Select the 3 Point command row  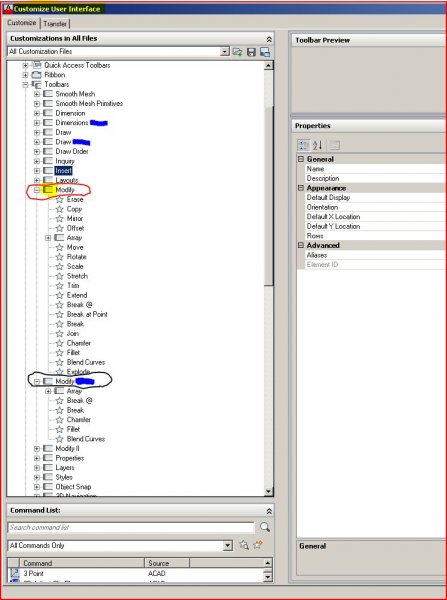140,573
